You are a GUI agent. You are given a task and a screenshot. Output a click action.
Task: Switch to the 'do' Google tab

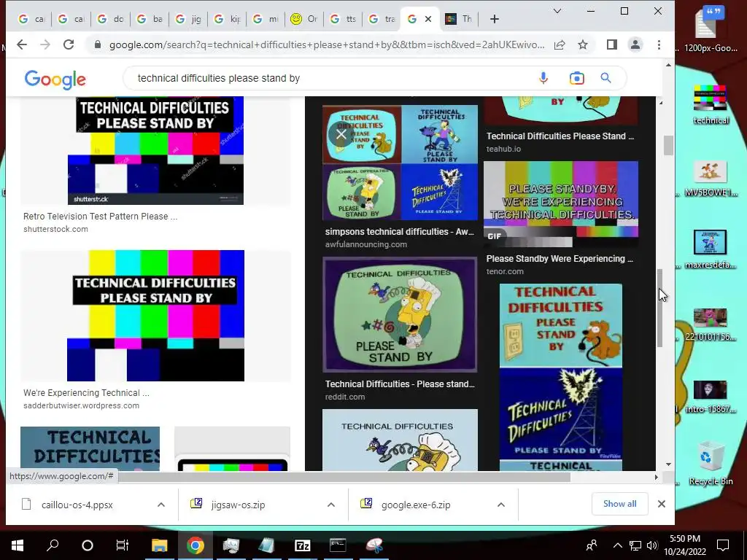(x=110, y=19)
